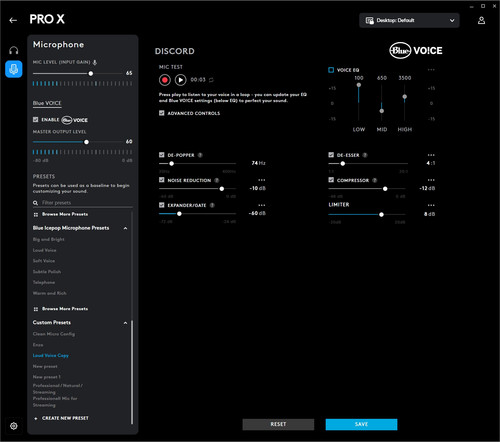Click the De-Esser help icon
The image size is (500, 442).
365,155
